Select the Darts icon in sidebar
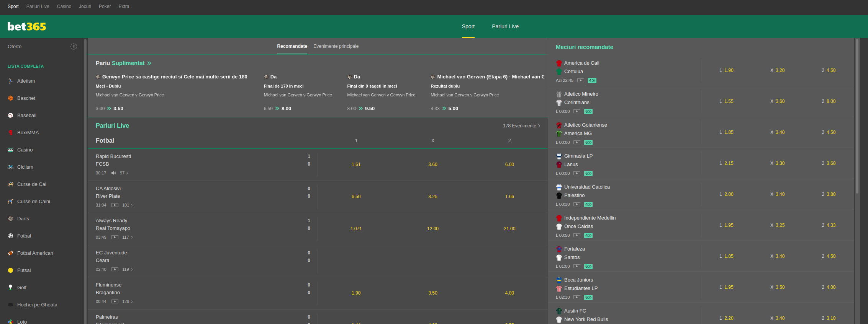Screen dimensions: 868x324 coord(11,219)
